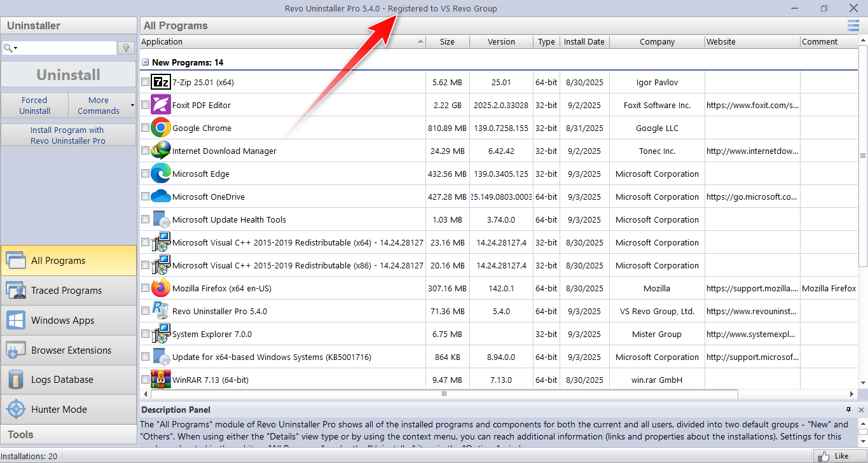Sort by the Application column header
The height and width of the screenshot is (463, 868).
point(282,42)
